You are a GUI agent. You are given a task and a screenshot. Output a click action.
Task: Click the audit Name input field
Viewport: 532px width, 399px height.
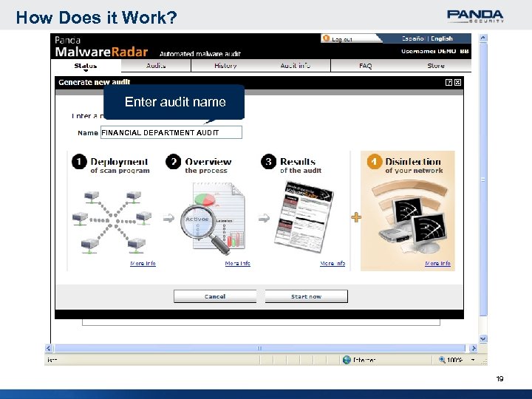[x=171, y=132]
